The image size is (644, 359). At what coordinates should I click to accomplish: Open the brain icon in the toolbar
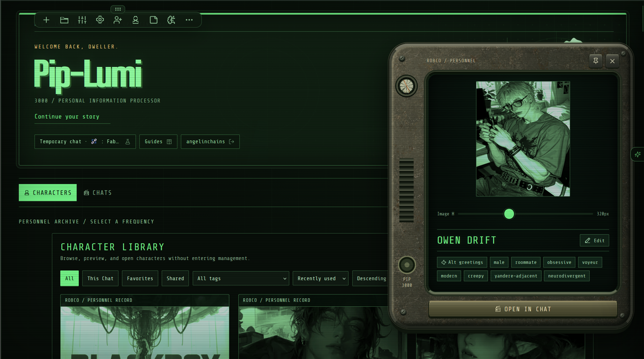pyautogui.click(x=171, y=20)
